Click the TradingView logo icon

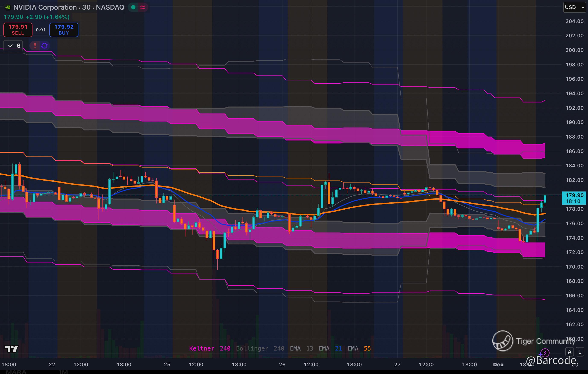(12, 349)
